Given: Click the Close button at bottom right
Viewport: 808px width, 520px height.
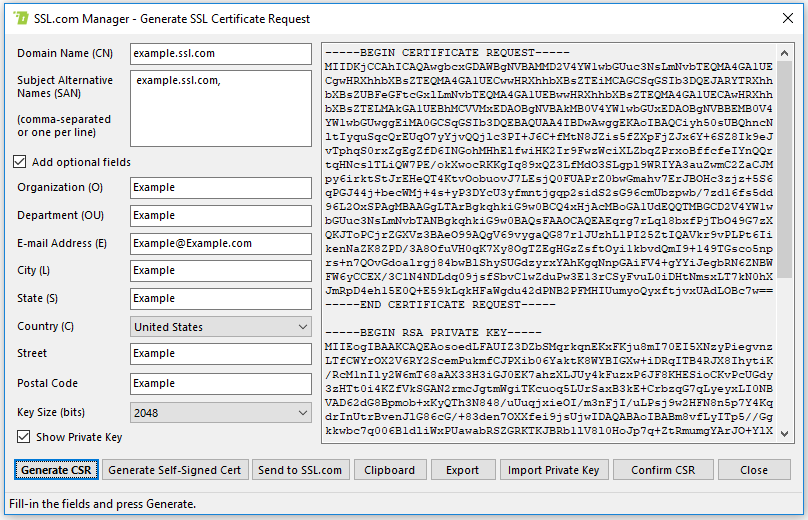Looking at the screenshot, I should [754, 470].
